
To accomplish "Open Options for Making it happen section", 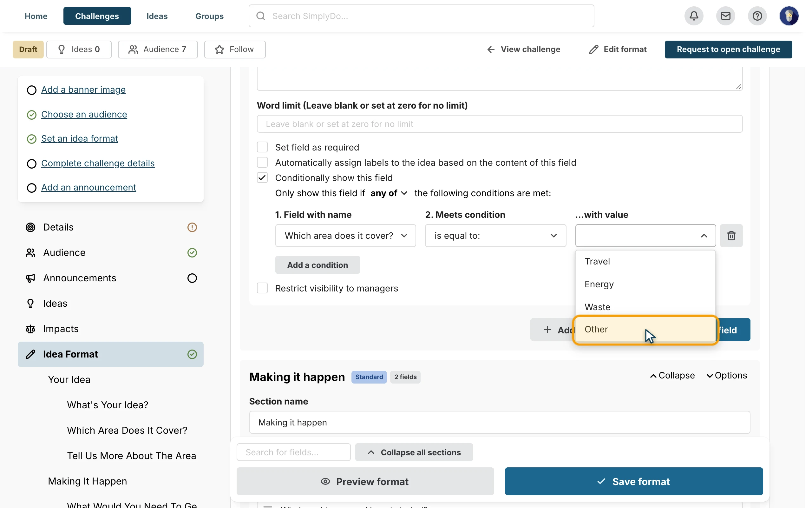I will coord(726,376).
